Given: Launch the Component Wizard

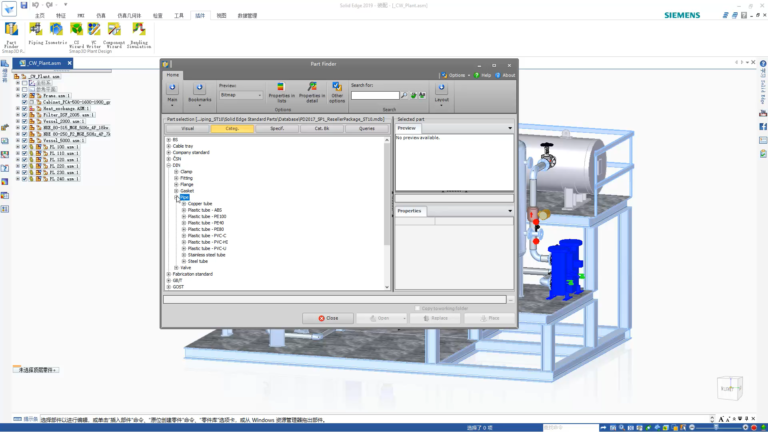Looking at the screenshot, I should coord(114,34).
